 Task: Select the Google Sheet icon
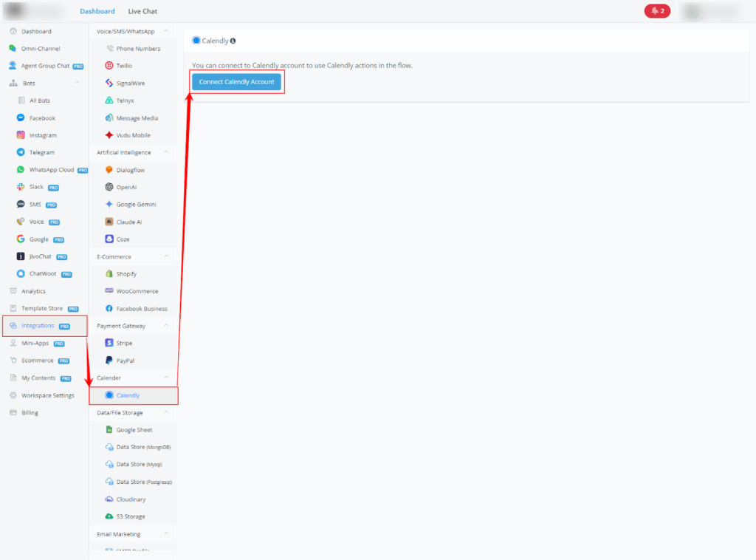pos(109,430)
